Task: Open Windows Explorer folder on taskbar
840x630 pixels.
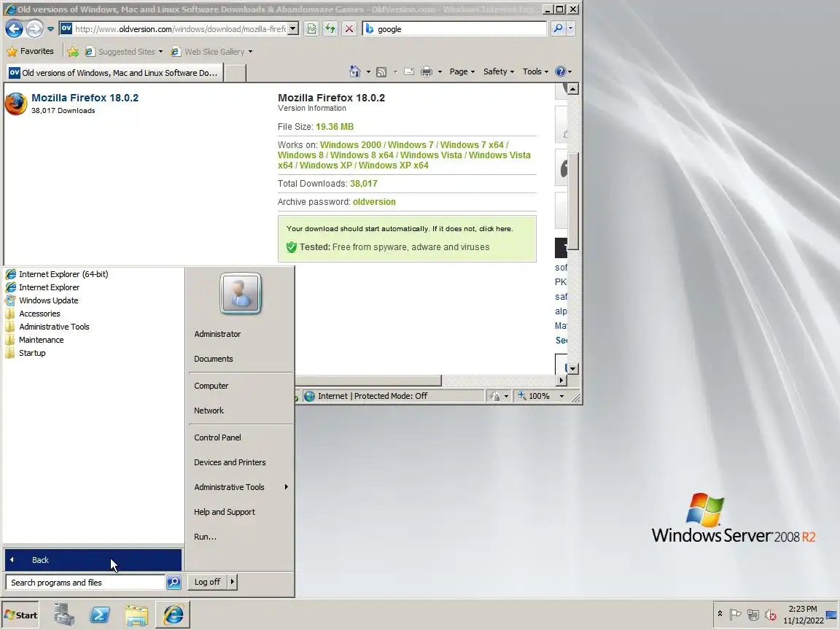Action: click(x=136, y=615)
